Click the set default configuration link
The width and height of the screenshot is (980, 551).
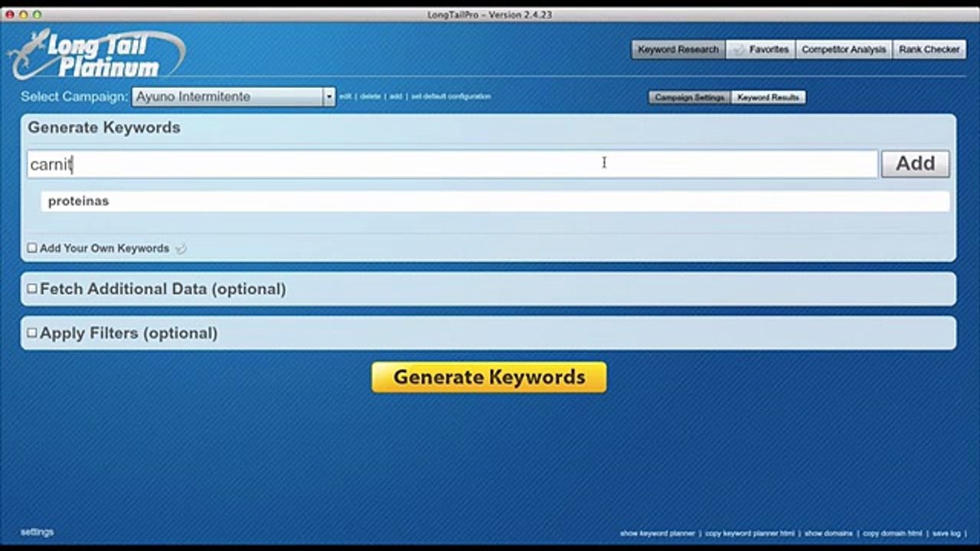(451, 96)
